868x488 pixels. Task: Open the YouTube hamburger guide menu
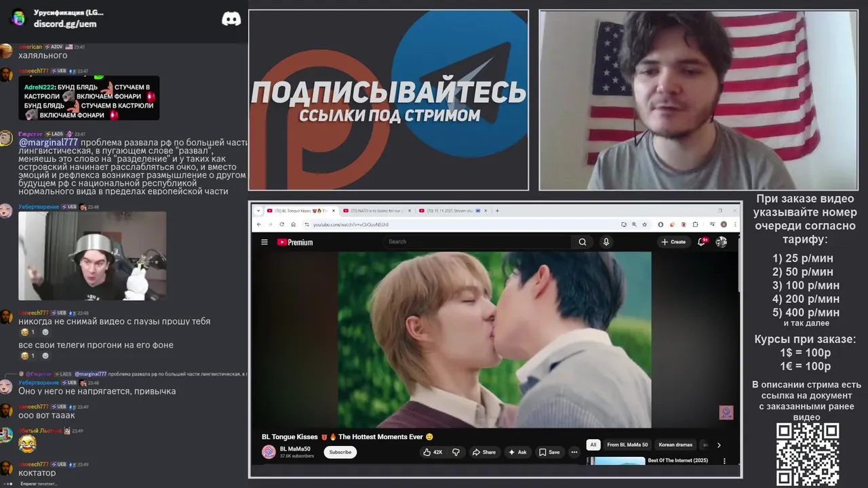(264, 242)
